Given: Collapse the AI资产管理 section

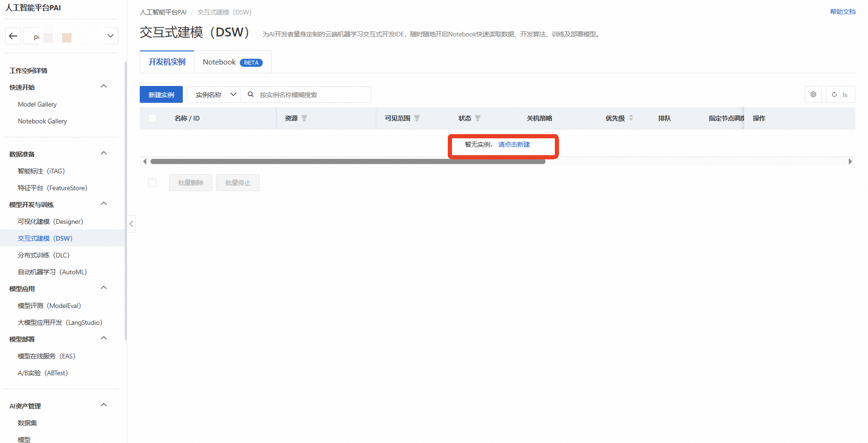Looking at the screenshot, I should 104,405.
